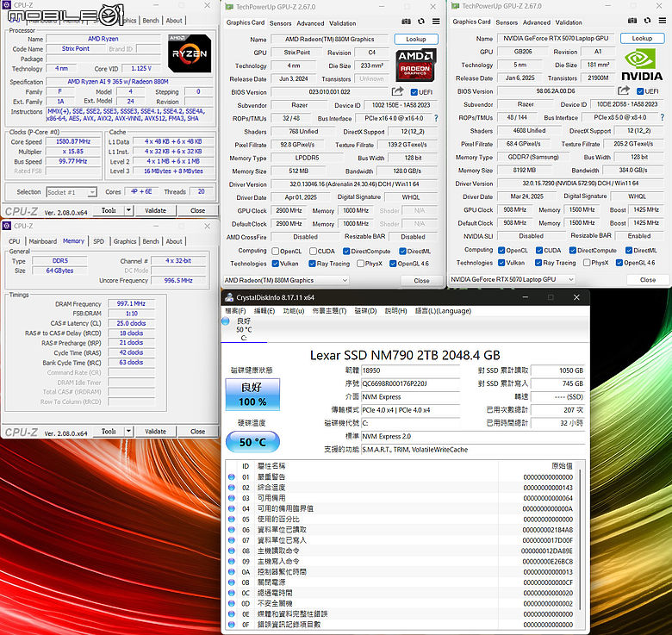Click the status dot of attribute 0C row

click(232, 593)
